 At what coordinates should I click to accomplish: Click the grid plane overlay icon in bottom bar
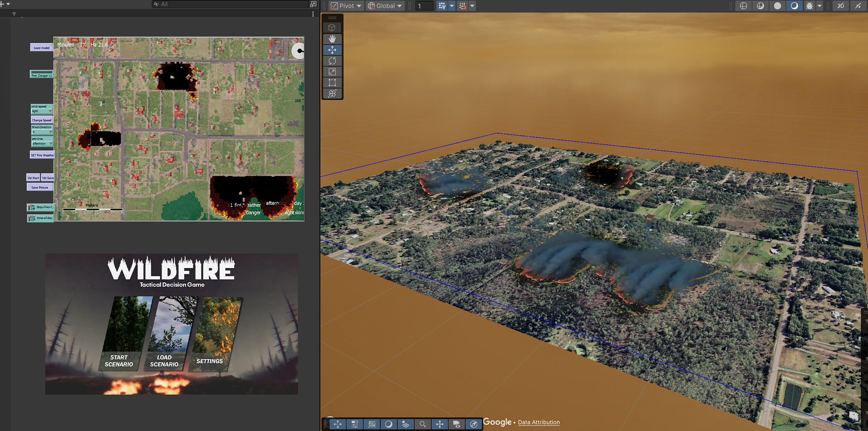[406, 424]
